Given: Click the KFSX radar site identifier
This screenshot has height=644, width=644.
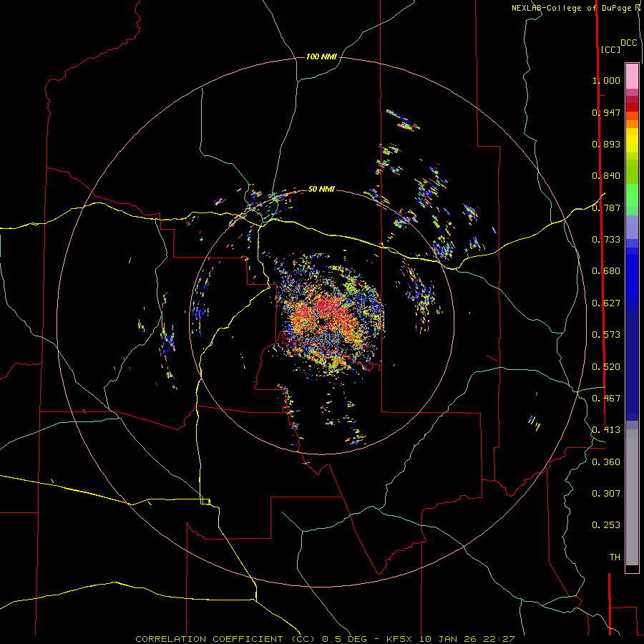Looking at the screenshot, I should 401,639.
